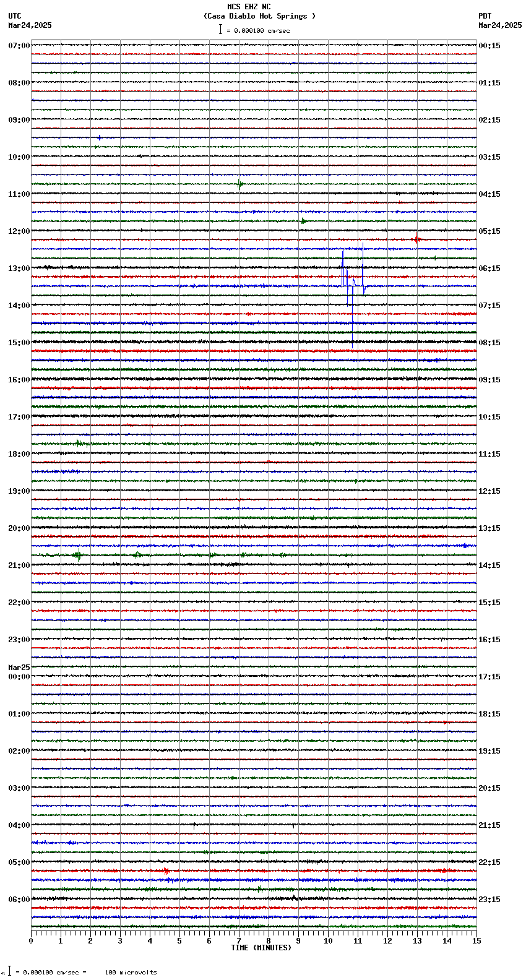Click the 23:15 PDT time label
This screenshot has width=526, height=980.
click(x=489, y=900)
